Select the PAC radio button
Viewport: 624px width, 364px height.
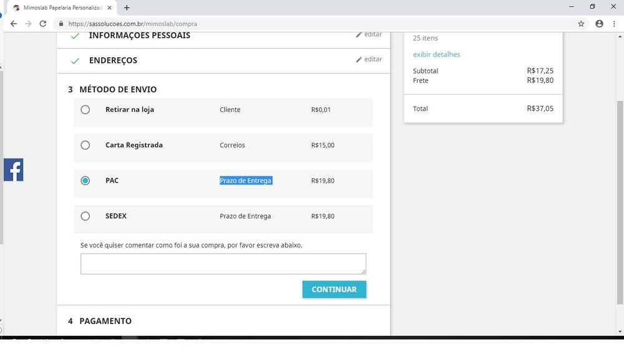(85, 181)
